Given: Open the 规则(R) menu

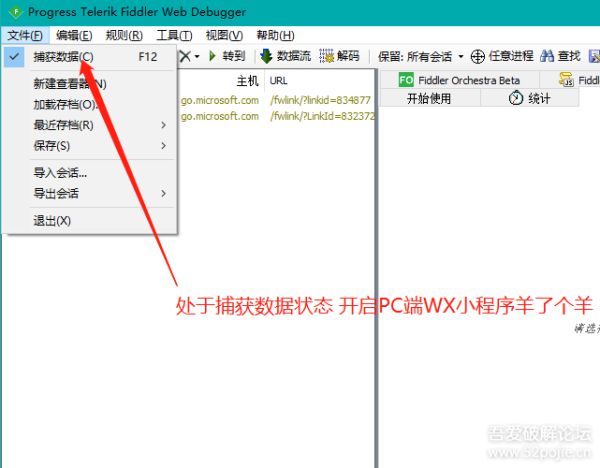Looking at the screenshot, I should click(124, 36).
